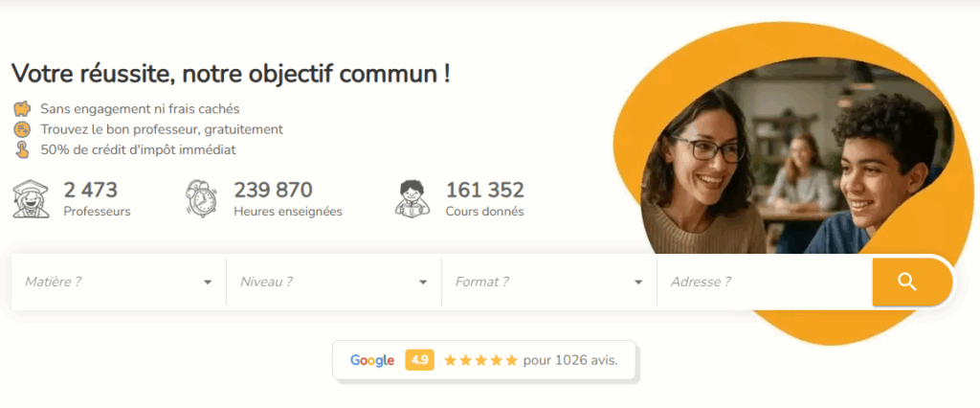Click the icon beside Trouvez le bon professeur
The image size is (980, 408).
pyautogui.click(x=23, y=129)
